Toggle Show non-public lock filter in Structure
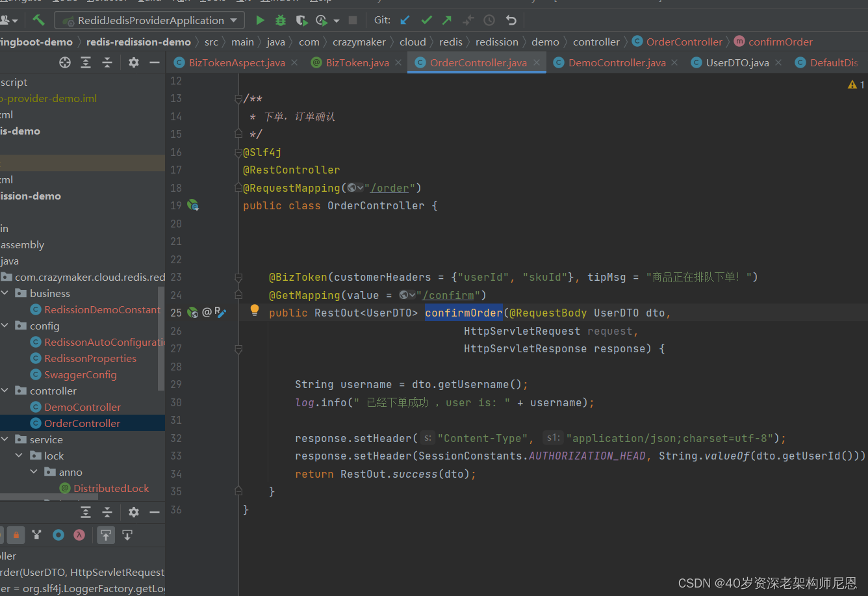Screen dimensions: 868x596 pyautogui.click(x=16, y=535)
